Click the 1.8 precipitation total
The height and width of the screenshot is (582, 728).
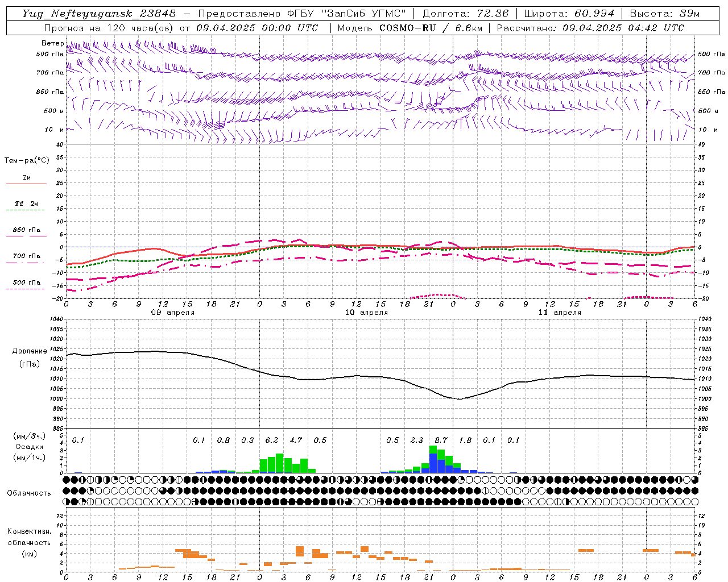465,440
